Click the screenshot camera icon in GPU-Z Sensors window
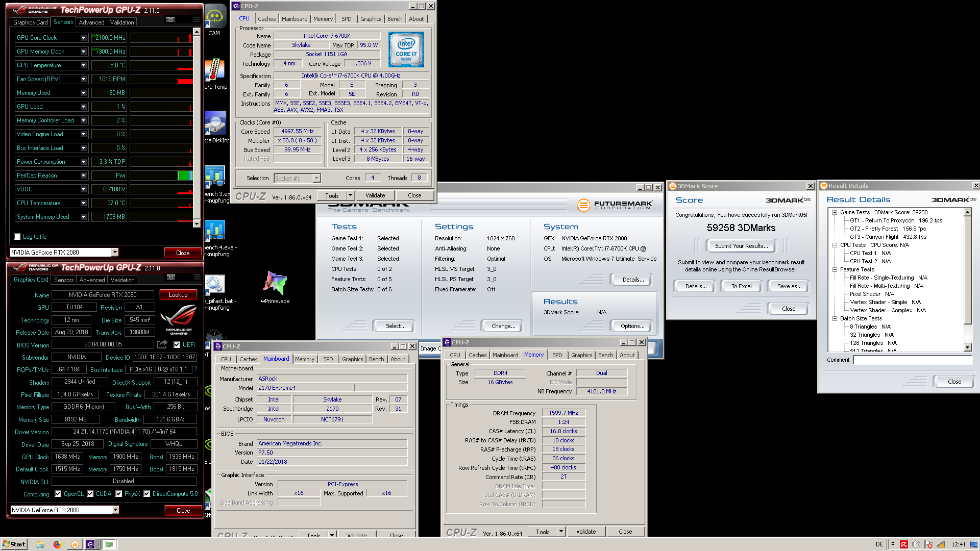 tap(170, 19)
